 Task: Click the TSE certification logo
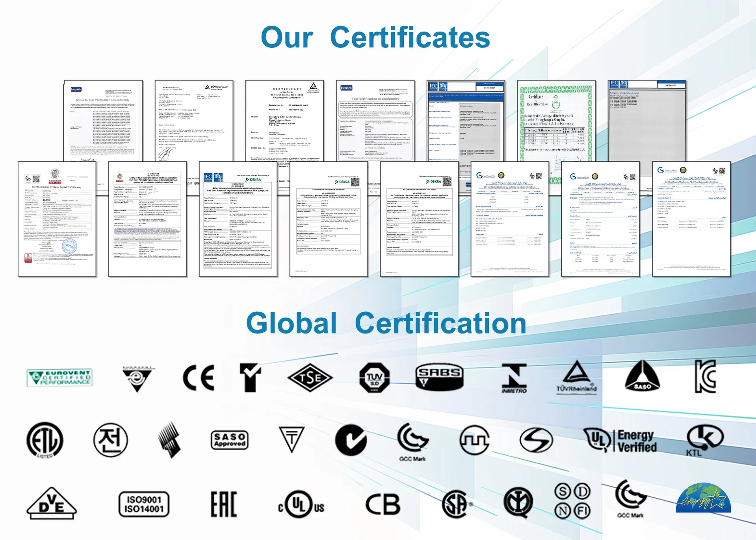coord(311,378)
